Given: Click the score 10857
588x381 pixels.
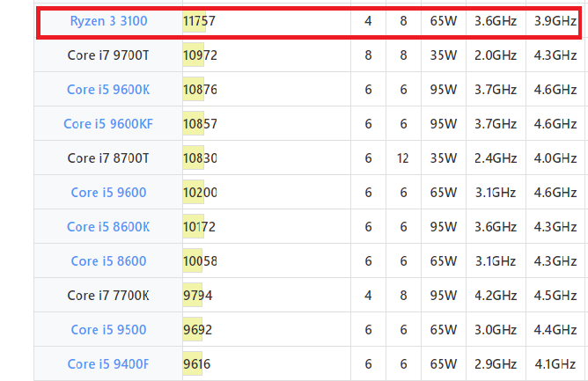Looking at the screenshot, I should tap(200, 124).
